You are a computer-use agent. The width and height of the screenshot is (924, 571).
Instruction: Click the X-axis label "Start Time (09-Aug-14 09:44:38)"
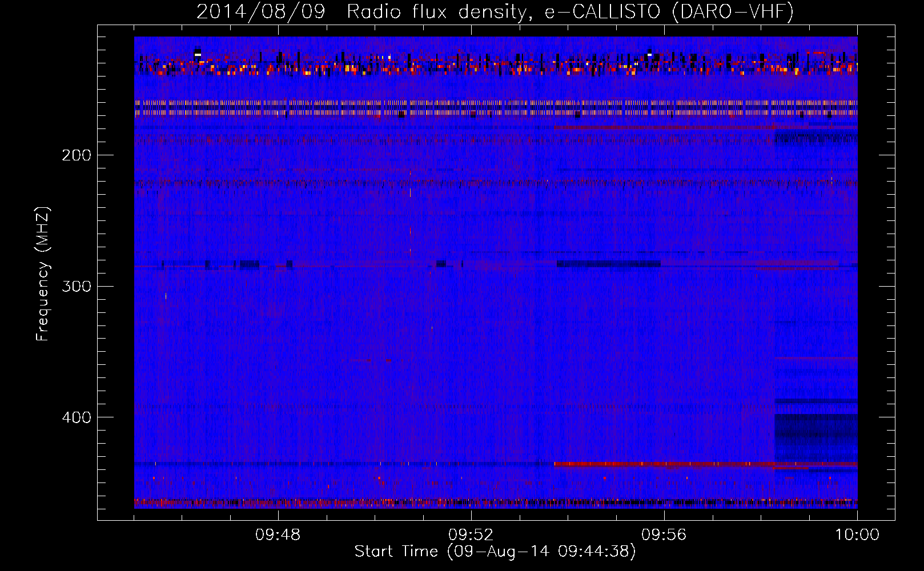pos(495,552)
